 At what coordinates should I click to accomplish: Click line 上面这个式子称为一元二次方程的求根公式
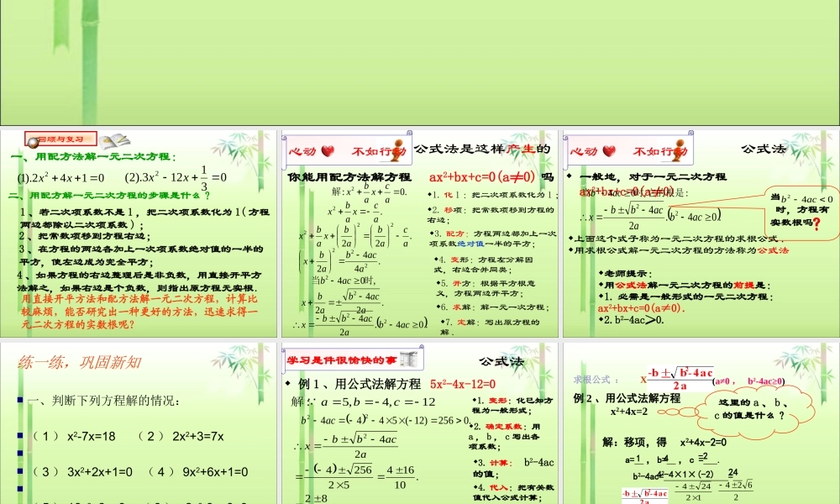[x=676, y=239]
